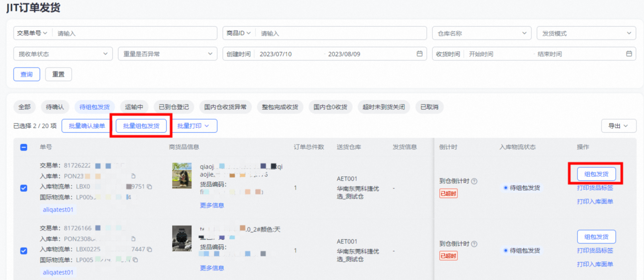Copy the second order's 国际物流单 number
Screen dimensions: 644x280
click(135, 260)
